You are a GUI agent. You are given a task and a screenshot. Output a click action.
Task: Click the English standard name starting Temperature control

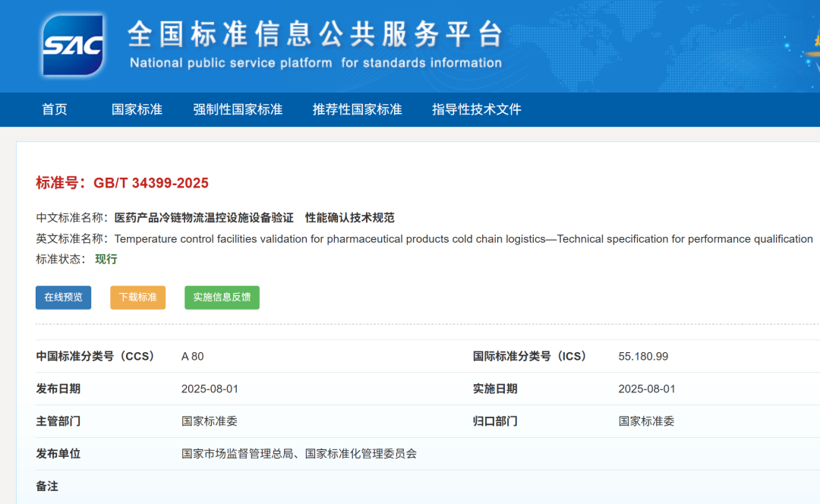pos(463,239)
